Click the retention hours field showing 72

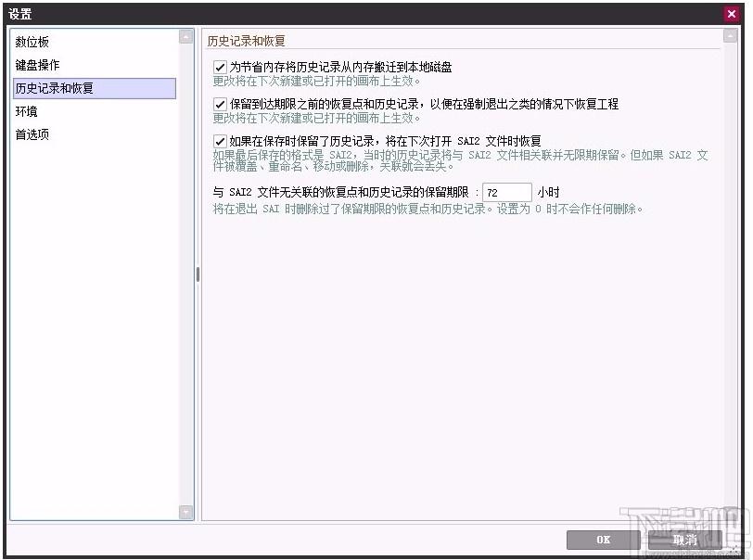click(506, 193)
